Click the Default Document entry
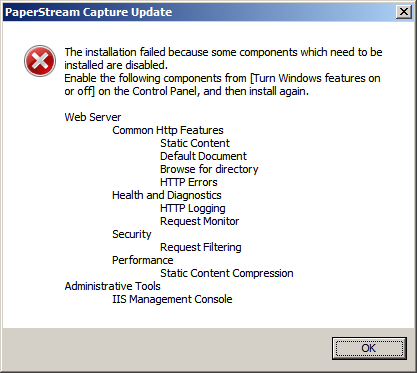Image resolution: width=417 pixels, height=373 pixels. 203,156
